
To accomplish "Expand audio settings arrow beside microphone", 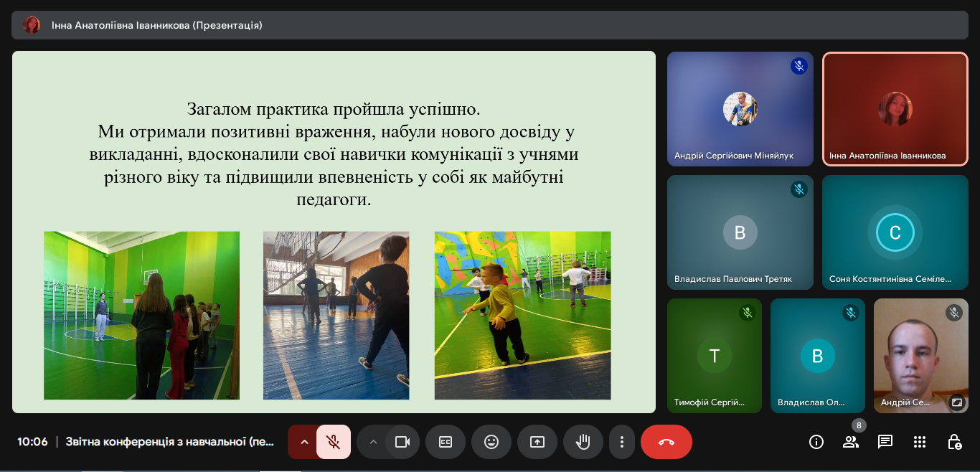I will [303, 442].
